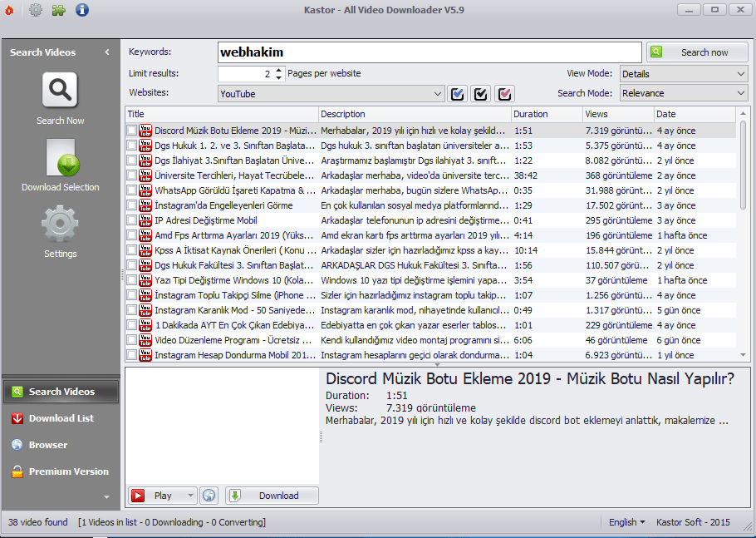756x538 pixels.
Task: Click YouTube icon of Instagram Toplu Takipçi row
Action: coord(145,295)
